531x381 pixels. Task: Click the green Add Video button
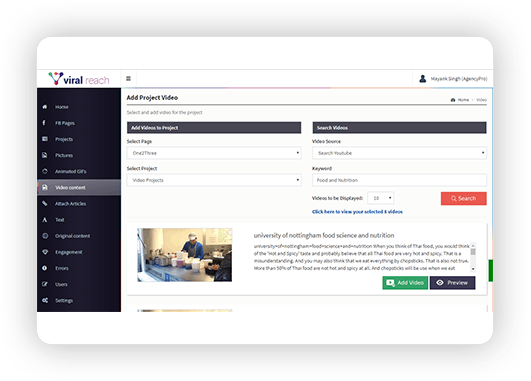tap(405, 283)
